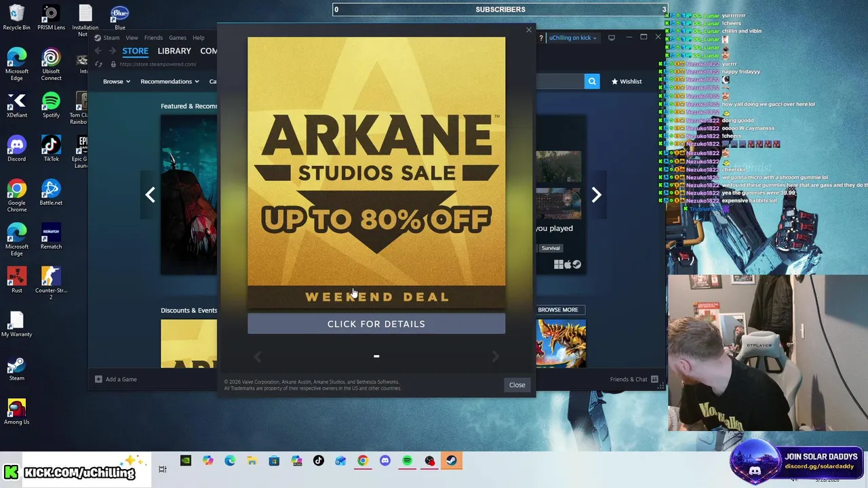Click the Close button in the popup footer
The height and width of the screenshot is (488, 868).
click(x=517, y=385)
